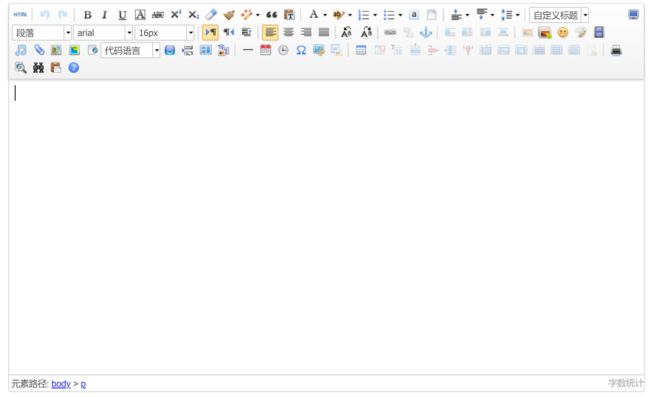The image size is (650, 397).
Task: Center align the text
Action: tap(289, 32)
